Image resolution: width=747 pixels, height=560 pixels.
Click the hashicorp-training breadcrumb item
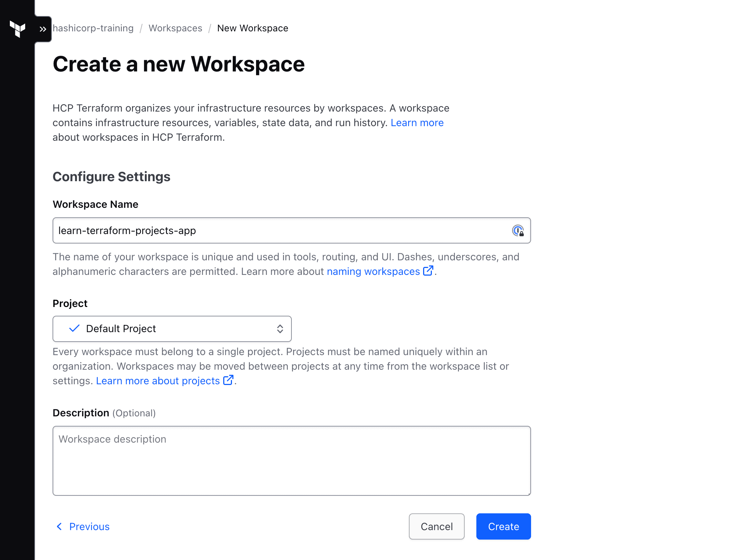click(x=93, y=28)
